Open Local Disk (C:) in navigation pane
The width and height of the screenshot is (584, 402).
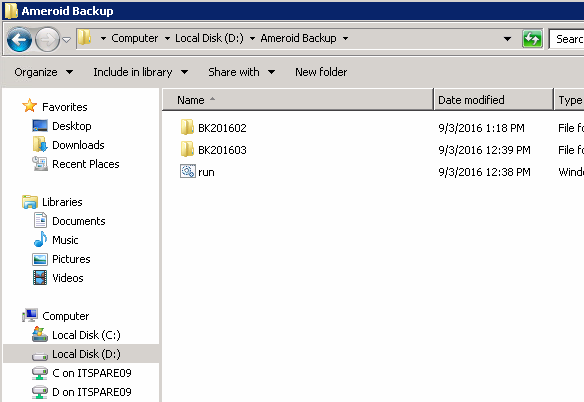point(86,335)
